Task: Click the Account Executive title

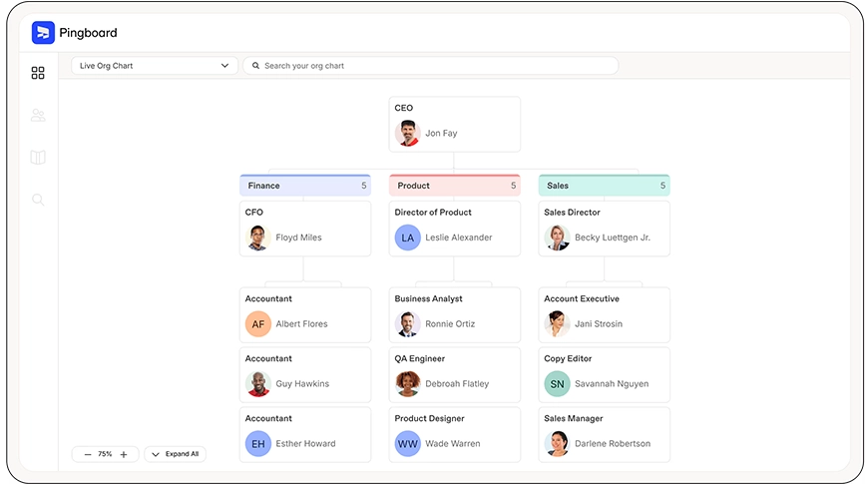Action: pyautogui.click(x=582, y=298)
